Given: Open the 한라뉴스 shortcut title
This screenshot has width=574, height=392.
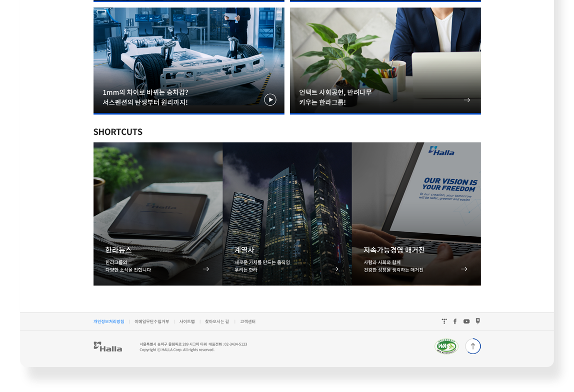Looking at the screenshot, I should point(118,250).
